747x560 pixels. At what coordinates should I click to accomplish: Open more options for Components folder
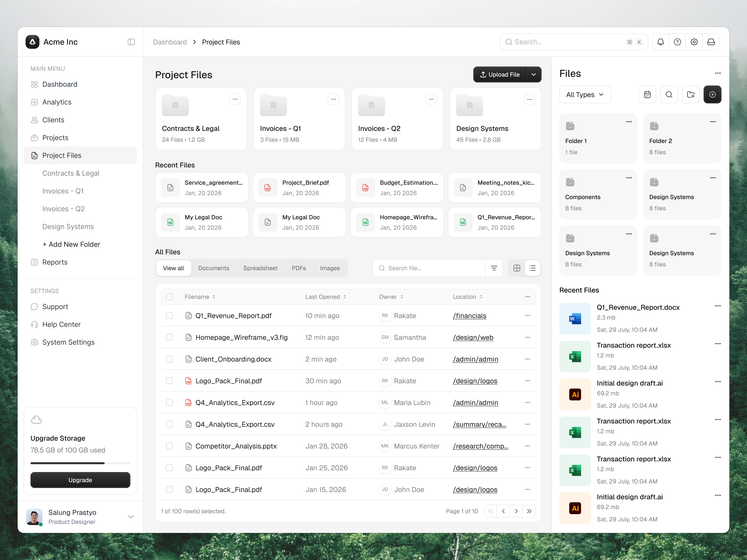pyautogui.click(x=629, y=178)
